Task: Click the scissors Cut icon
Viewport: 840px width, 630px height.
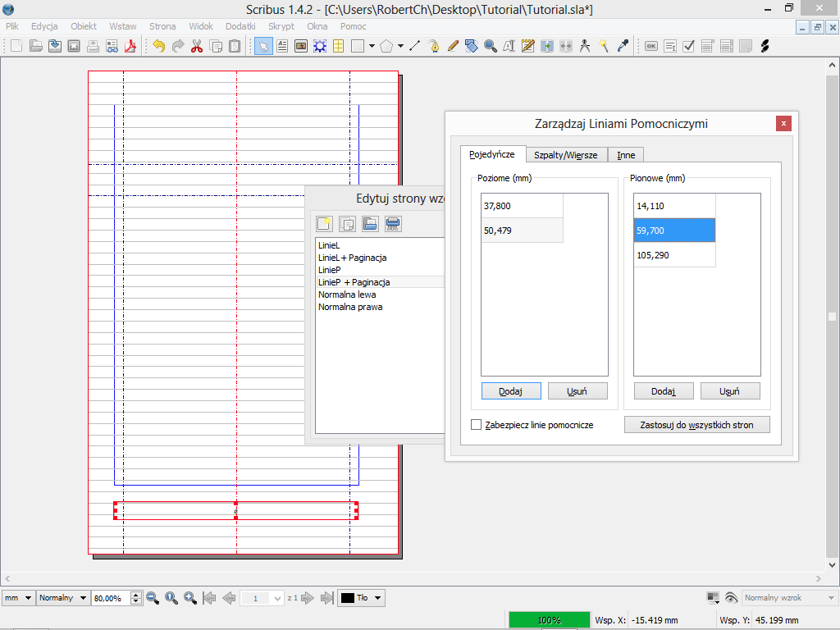Action: click(x=197, y=47)
